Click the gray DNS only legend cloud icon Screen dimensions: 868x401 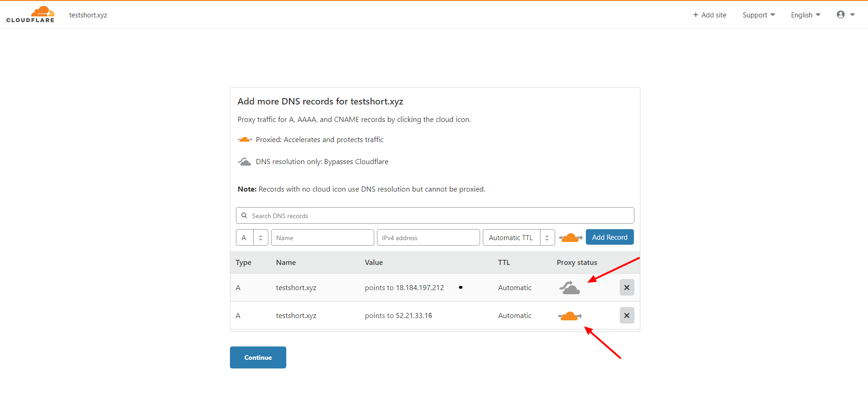[245, 162]
